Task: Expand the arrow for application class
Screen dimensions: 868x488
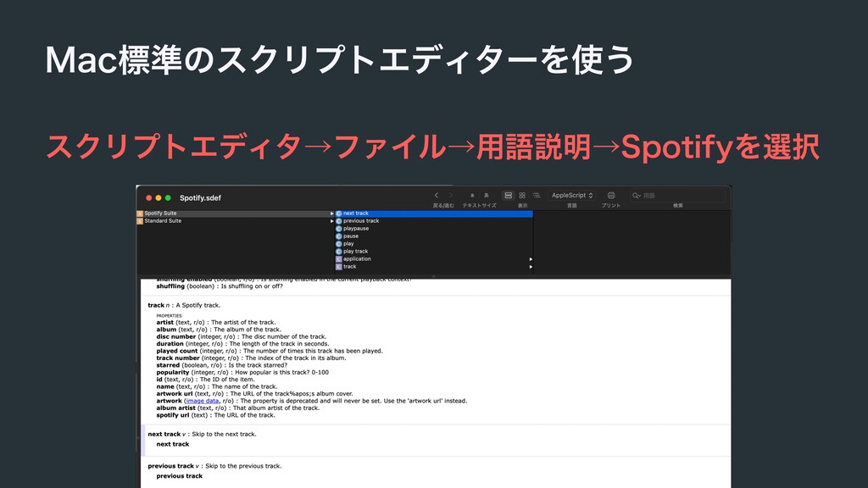Action: (531, 259)
